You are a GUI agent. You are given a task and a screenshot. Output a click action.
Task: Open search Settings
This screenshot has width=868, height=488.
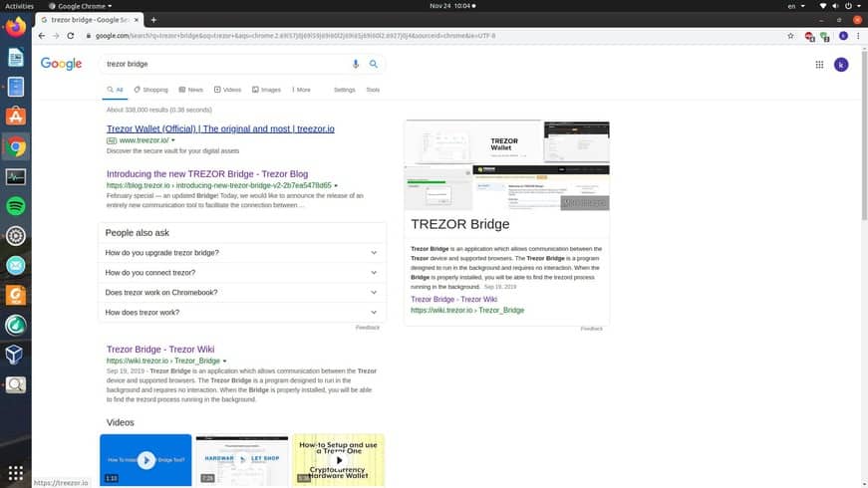[x=345, y=90]
